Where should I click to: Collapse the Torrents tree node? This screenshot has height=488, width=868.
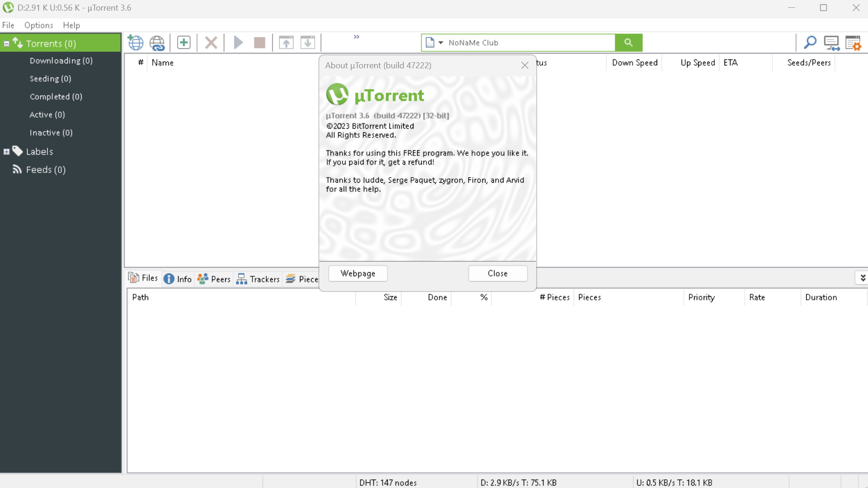coord(6,43)
